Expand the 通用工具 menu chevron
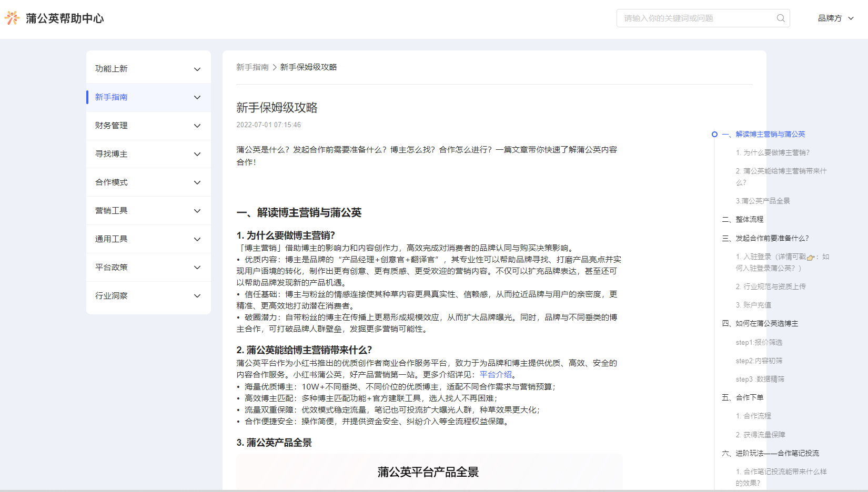The image size is (868, 492). coord(197,239)
